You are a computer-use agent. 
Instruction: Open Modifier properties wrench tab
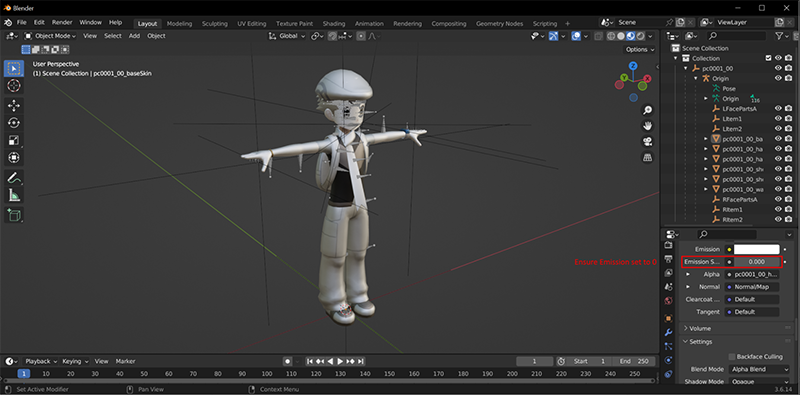pos(668,333)
